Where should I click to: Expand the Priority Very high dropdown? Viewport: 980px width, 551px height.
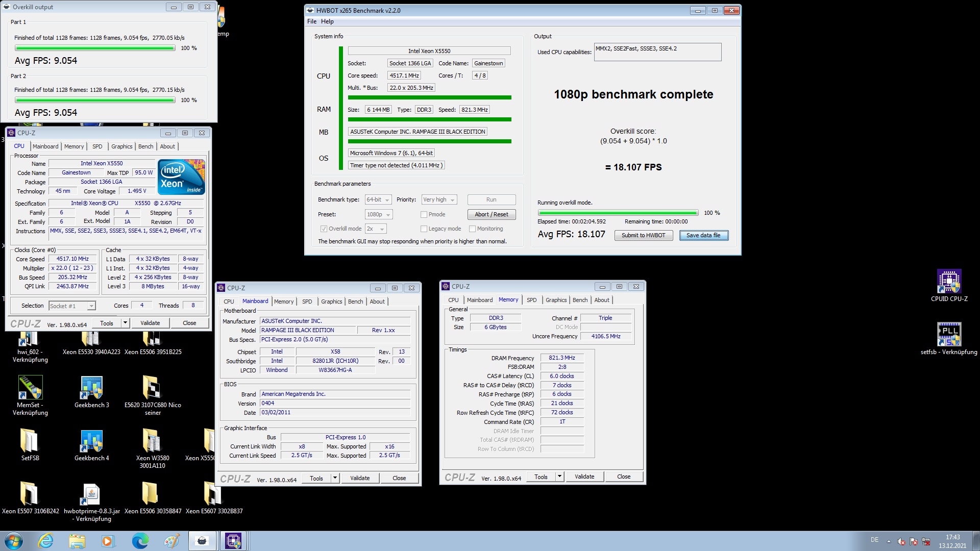click(439, 199)
